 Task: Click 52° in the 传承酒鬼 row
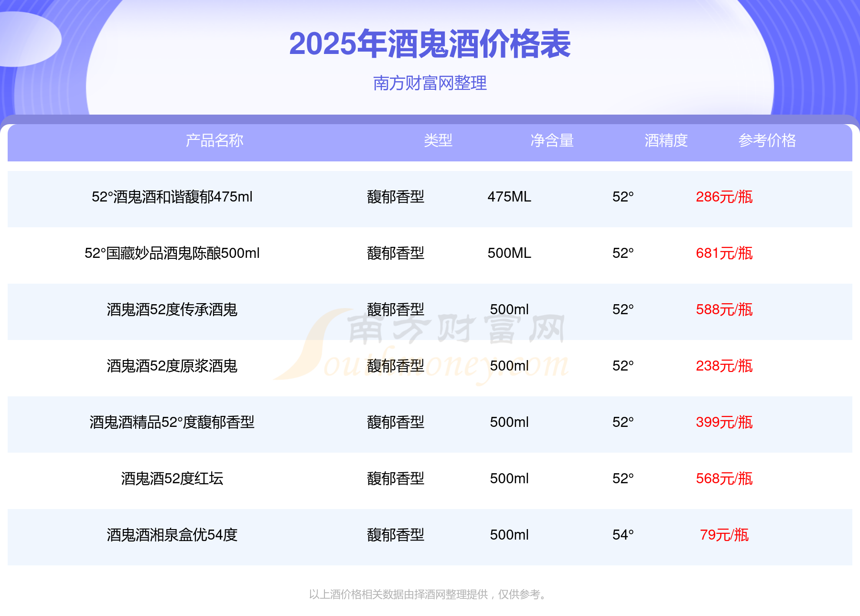coord(623,309)
